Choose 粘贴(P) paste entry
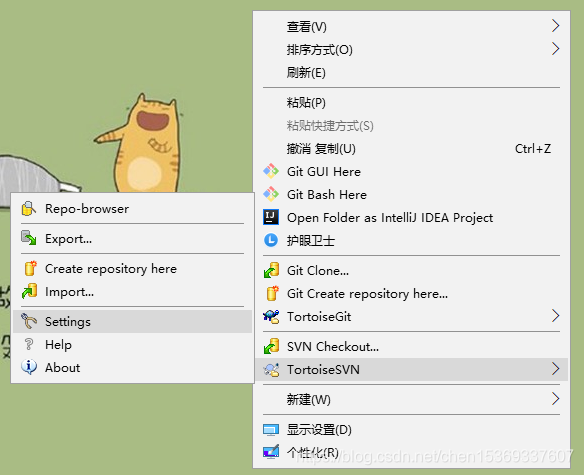Viewport: 584px width, 475px height. pos(411,102)
